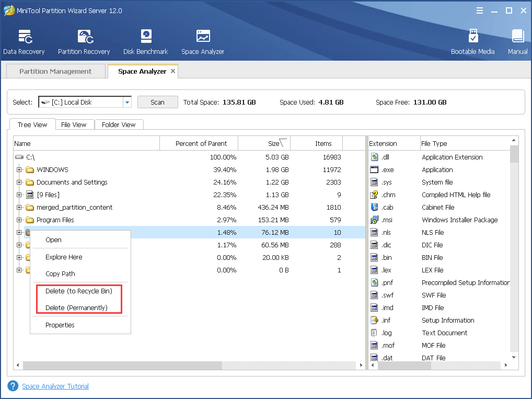
Task: Click the Scan button
Action: tap(157, 102)
